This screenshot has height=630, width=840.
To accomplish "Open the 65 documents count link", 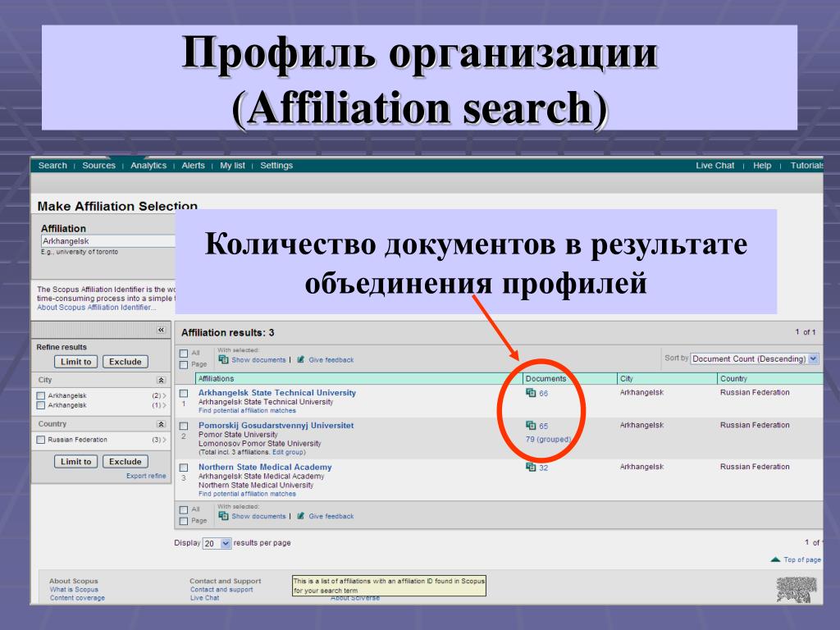I will (543, 426).
